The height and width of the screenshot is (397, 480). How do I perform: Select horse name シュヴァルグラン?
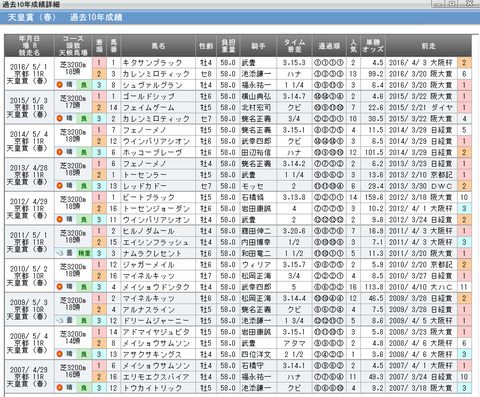coord(152,85)
